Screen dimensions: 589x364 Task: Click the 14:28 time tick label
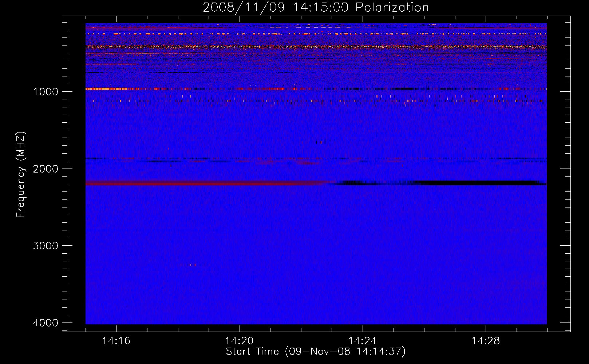(486, 341)
